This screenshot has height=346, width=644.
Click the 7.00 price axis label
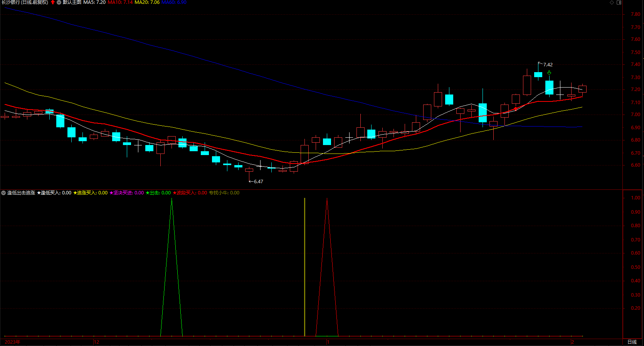click(635, 115)
